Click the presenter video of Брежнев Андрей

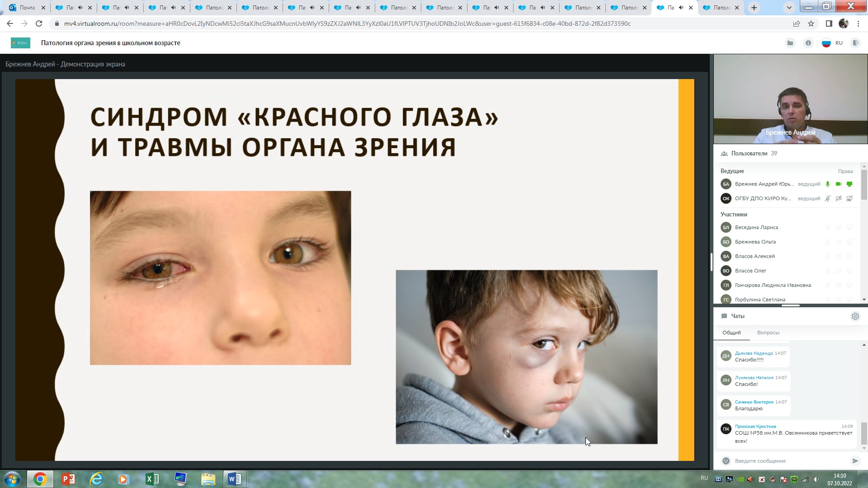(x=790, y=99)
